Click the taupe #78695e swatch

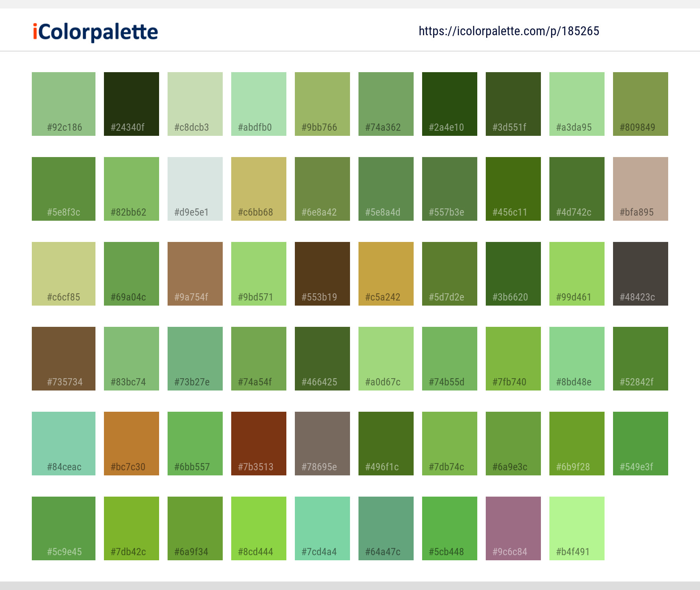point(322,444)
